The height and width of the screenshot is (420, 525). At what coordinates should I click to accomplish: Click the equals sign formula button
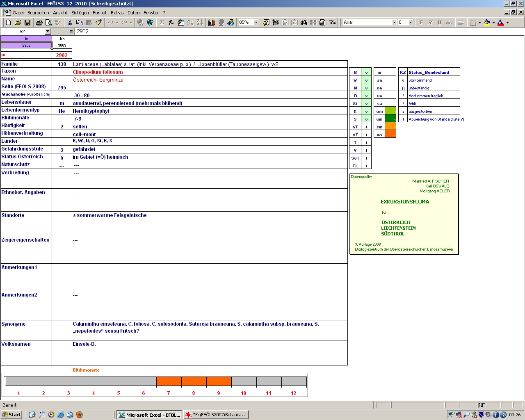click(71, 32)
